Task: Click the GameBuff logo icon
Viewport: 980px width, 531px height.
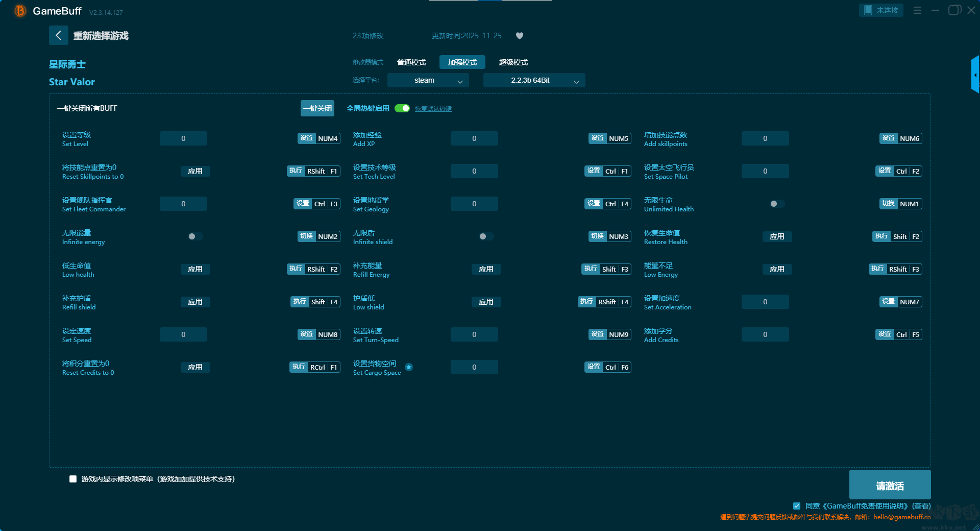Action: tap(20, 11)
